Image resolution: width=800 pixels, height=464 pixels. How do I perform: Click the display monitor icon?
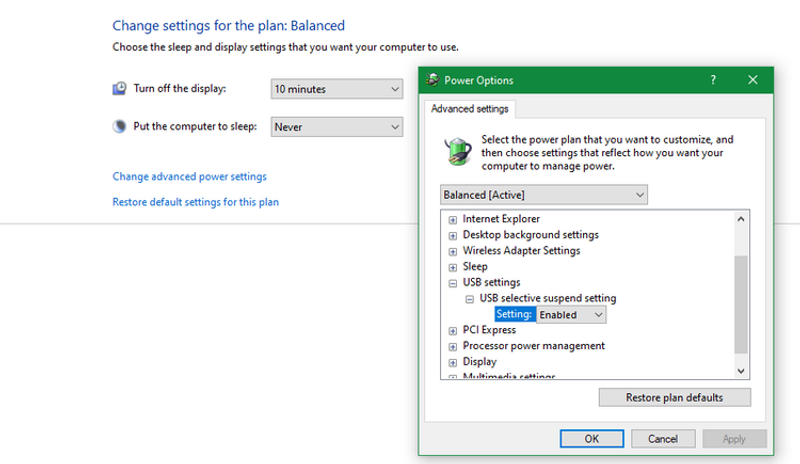(x=120, y=89)
